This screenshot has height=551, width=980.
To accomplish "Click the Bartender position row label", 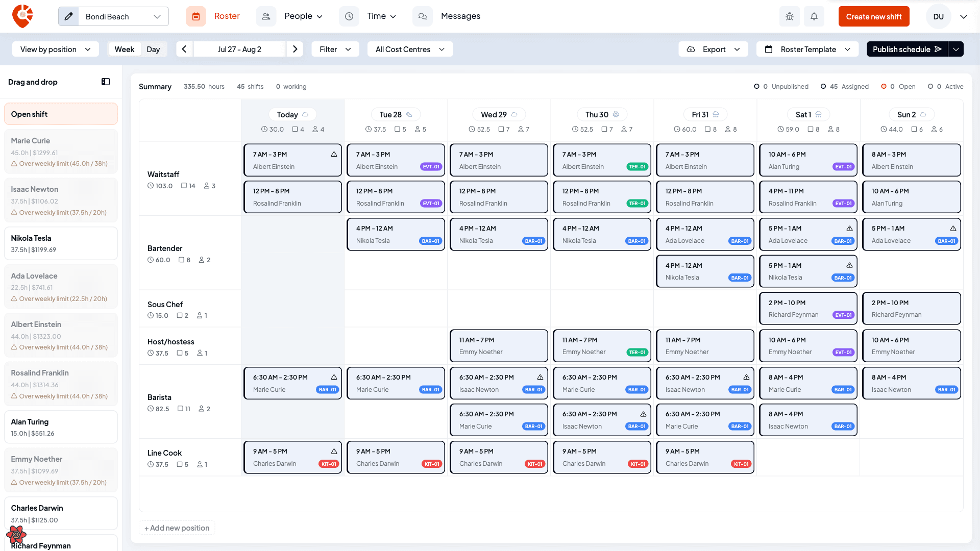I will [165, 248].
